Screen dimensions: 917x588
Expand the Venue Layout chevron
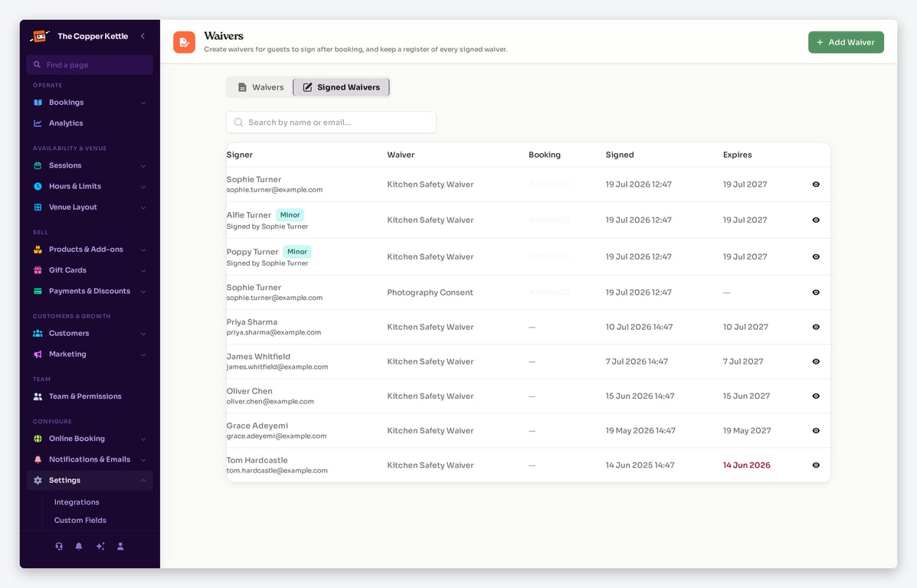coord(143,207)
